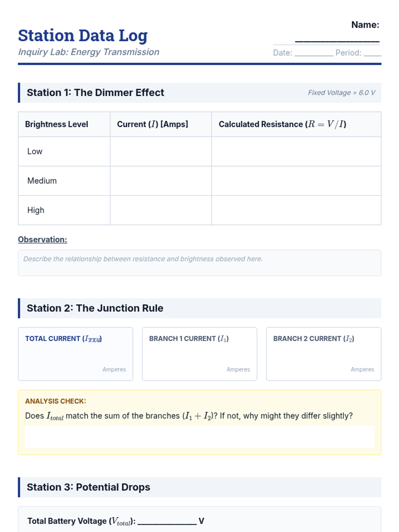Click the Observation description text box
399x532 pixels.
pyautogui.click(x=199, y=263)
